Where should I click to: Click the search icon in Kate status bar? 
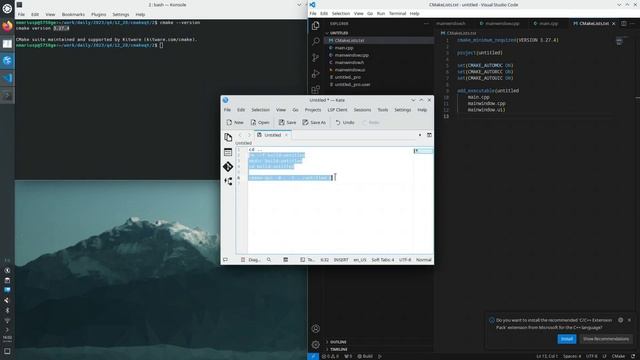[269, 260]
